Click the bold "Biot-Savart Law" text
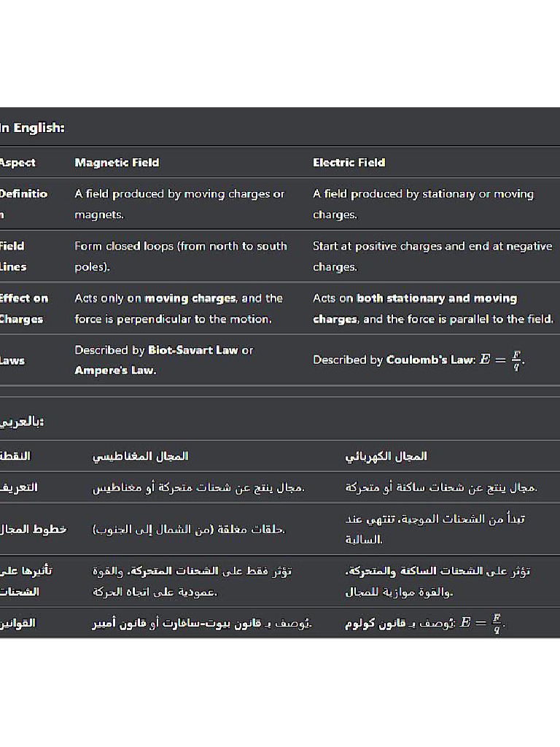The image size is (560, 747). [x=193, y=350]
